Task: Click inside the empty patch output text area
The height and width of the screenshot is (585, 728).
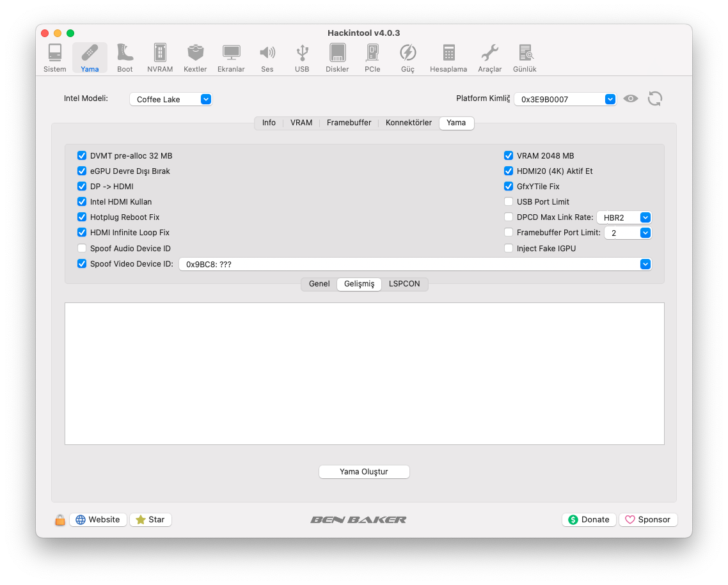Action: 364,373
